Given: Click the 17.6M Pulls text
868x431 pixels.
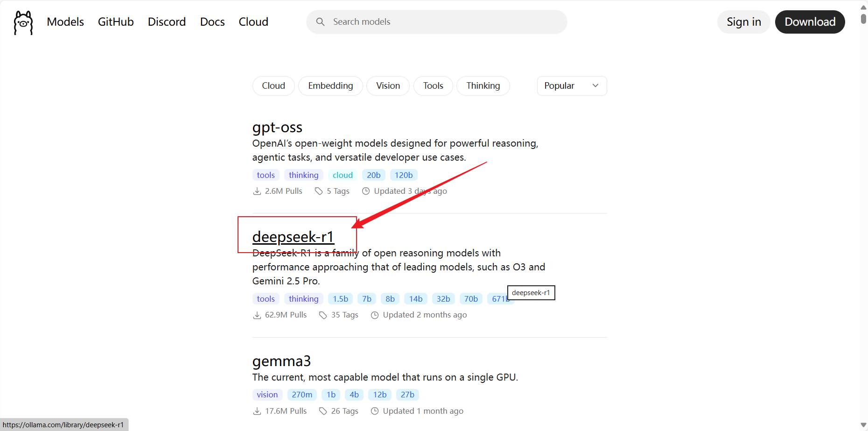Looking at the screenshot, I should pyautogui.click(x=286, y=411).
